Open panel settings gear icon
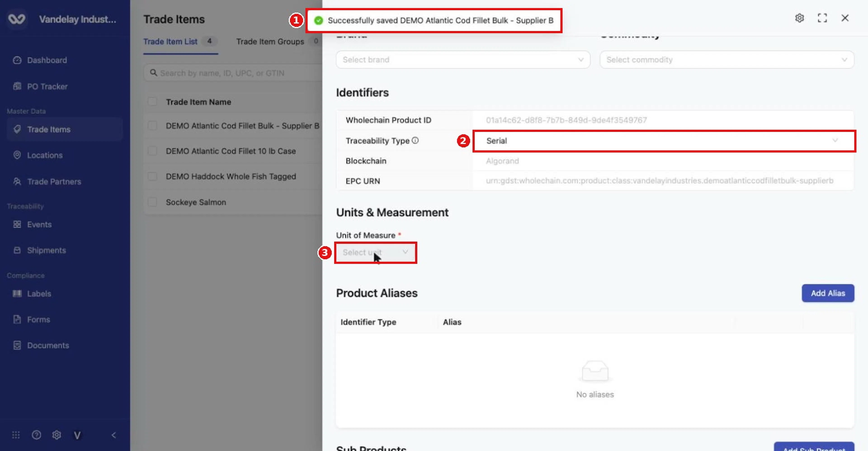The height and width of the screenshot is (451, 868). click(800, 18)
